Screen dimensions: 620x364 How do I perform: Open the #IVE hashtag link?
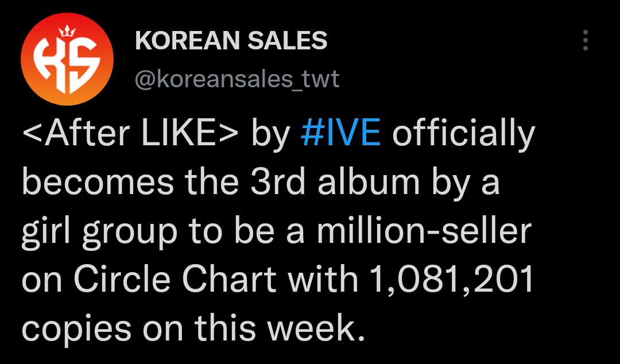340,134
